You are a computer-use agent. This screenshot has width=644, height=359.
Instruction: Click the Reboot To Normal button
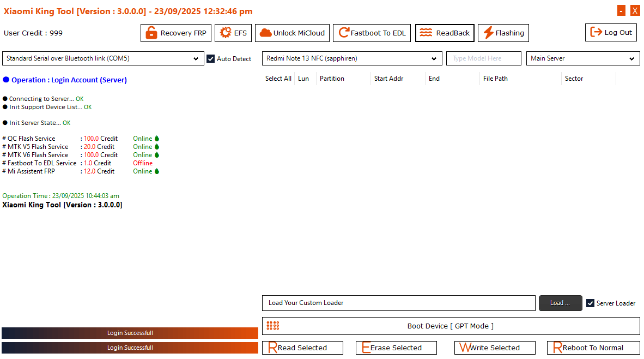click(x=593, y=348)
